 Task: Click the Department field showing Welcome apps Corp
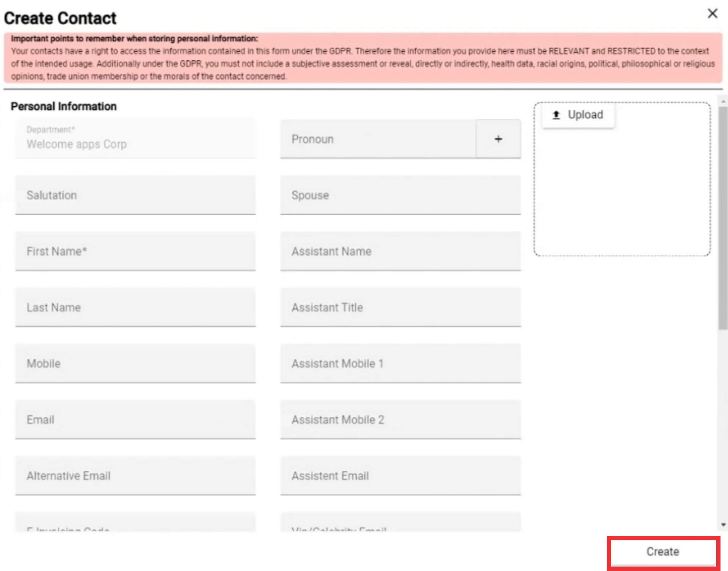coord(135,138)
